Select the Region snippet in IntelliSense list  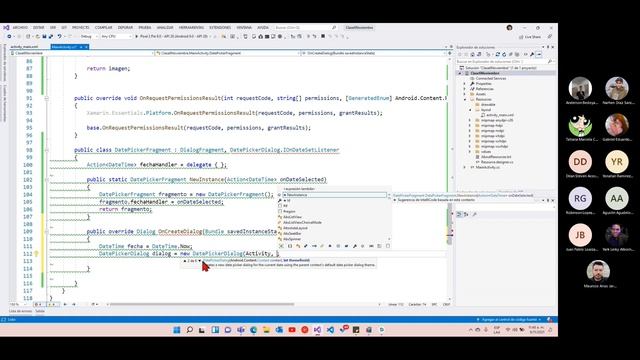pos(289,211)
